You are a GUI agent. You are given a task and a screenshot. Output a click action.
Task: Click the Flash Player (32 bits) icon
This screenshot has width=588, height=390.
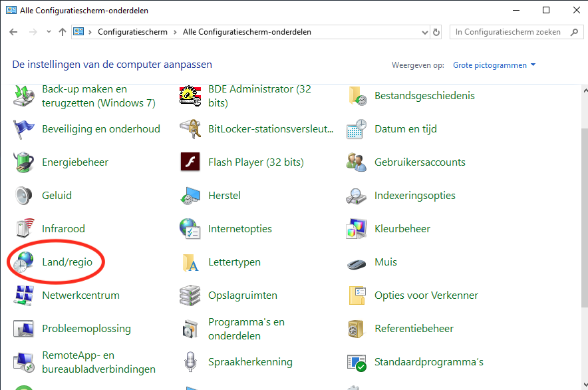(x=190, y=162)
